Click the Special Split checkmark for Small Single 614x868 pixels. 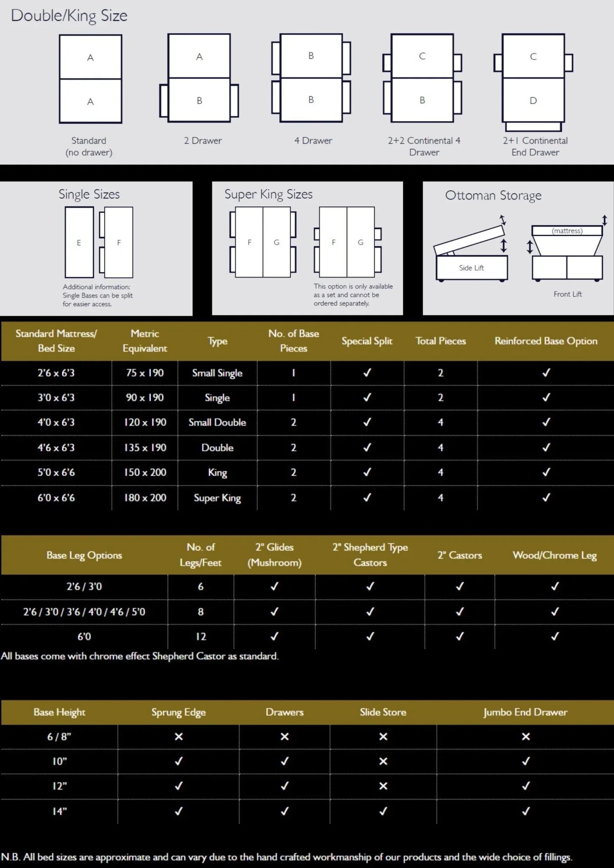(367, 373)
